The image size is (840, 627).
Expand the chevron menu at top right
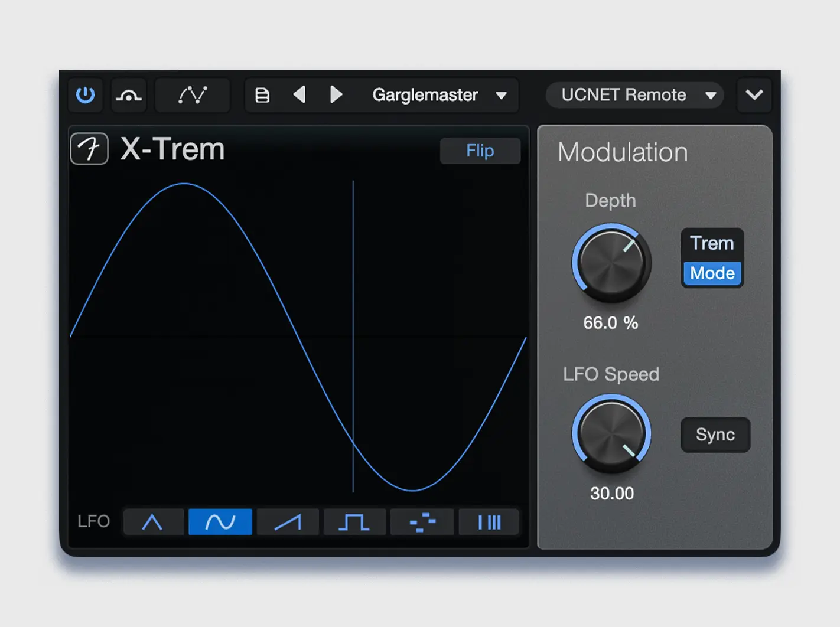[754, 95]
